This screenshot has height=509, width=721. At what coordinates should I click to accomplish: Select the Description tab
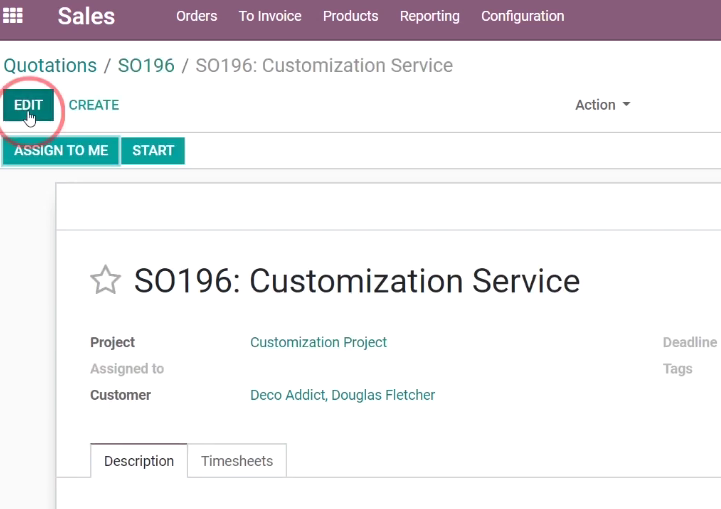point(139,461)
